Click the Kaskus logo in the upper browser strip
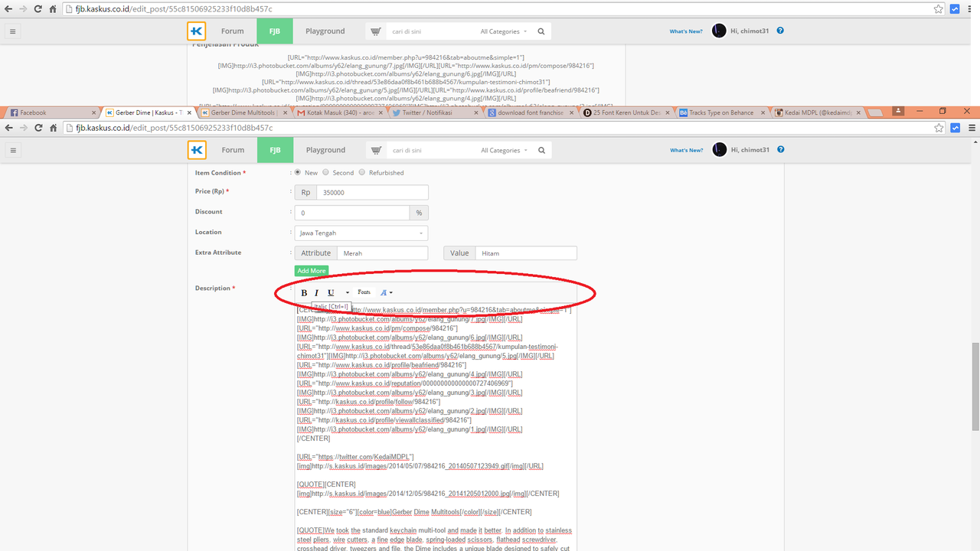This screenshot has height=551, width=980. click(x=197, y=31)
